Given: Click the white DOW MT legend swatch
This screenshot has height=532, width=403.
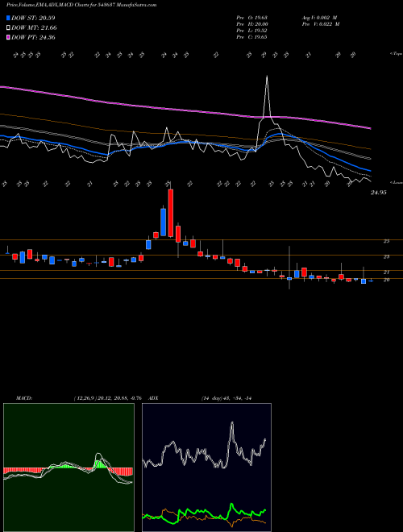Looking at the screenshot, I should point(8,28).
